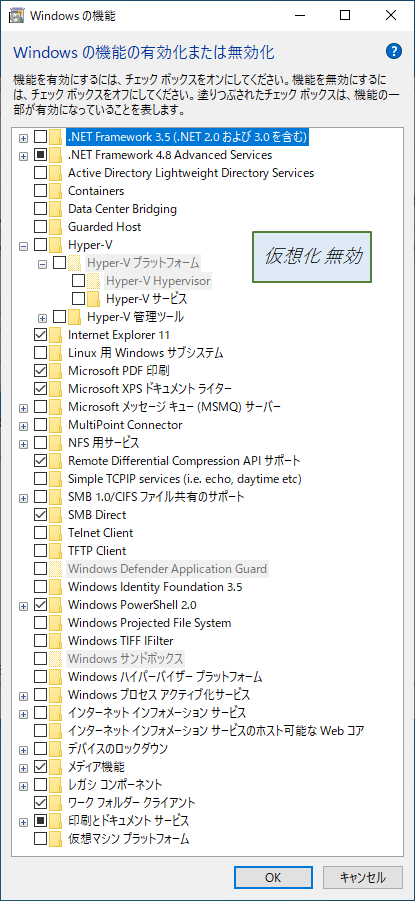415x901 pixels.
Task: Check Simple TCPIP services checkbox
Action: [40, 479]
